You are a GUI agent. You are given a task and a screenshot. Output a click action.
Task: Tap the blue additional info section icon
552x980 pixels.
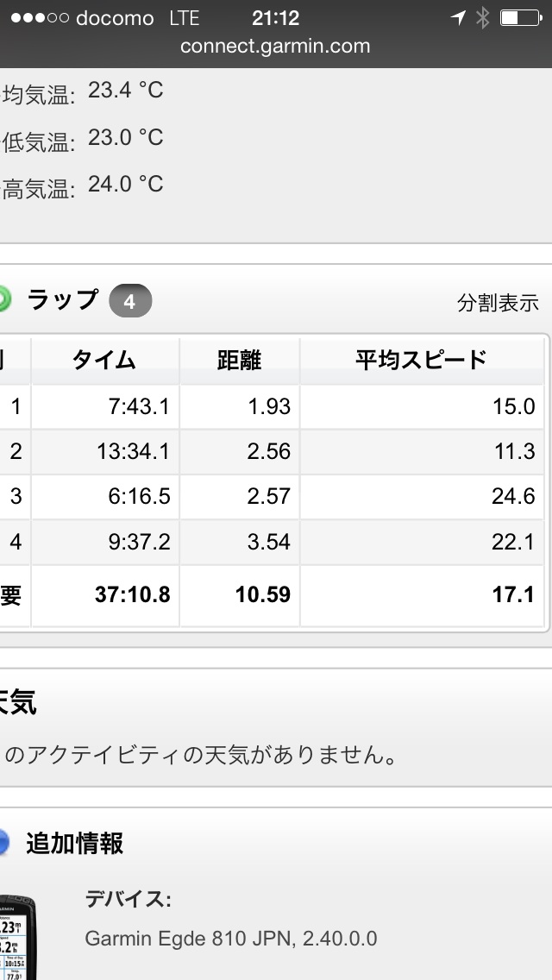click(x=3, y=842)
